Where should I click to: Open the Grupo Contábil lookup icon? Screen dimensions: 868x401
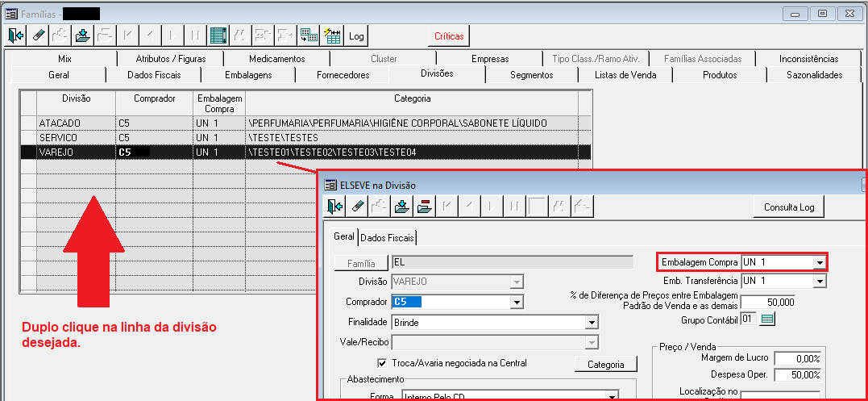[x=768, y=319]
